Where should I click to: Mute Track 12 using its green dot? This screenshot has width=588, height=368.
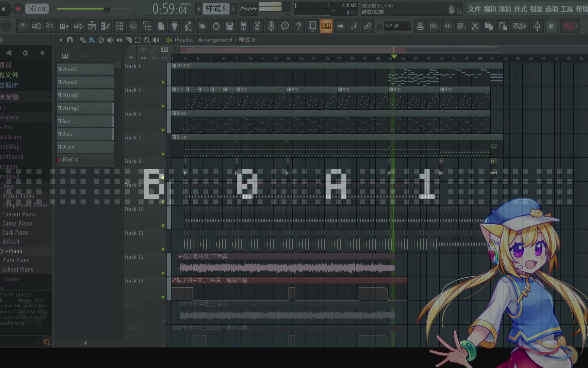163,273
